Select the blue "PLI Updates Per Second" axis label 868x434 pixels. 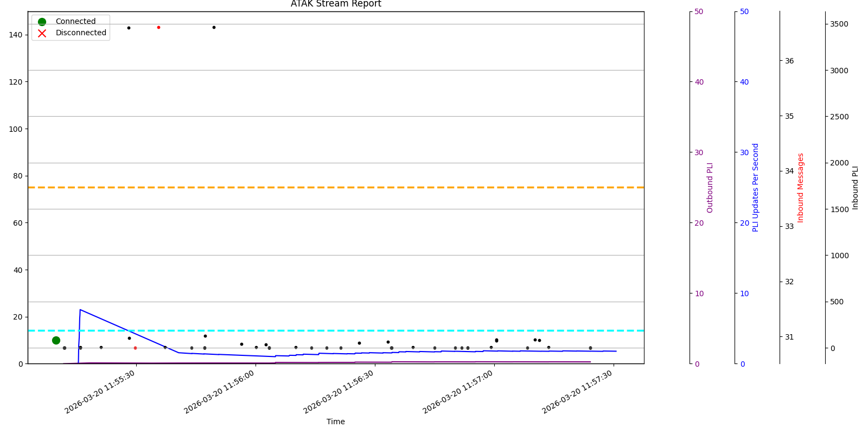coord(755,188)
